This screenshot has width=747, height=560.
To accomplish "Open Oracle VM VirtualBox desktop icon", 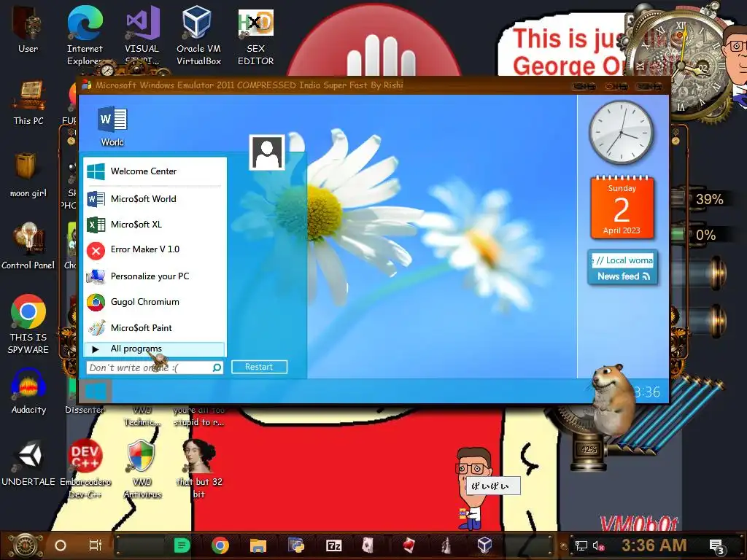I will pyautogui.click(x=198, y=36).
